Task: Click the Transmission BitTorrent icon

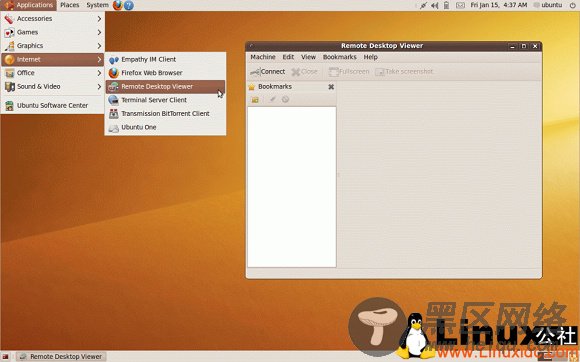Action: coord(114,114)
